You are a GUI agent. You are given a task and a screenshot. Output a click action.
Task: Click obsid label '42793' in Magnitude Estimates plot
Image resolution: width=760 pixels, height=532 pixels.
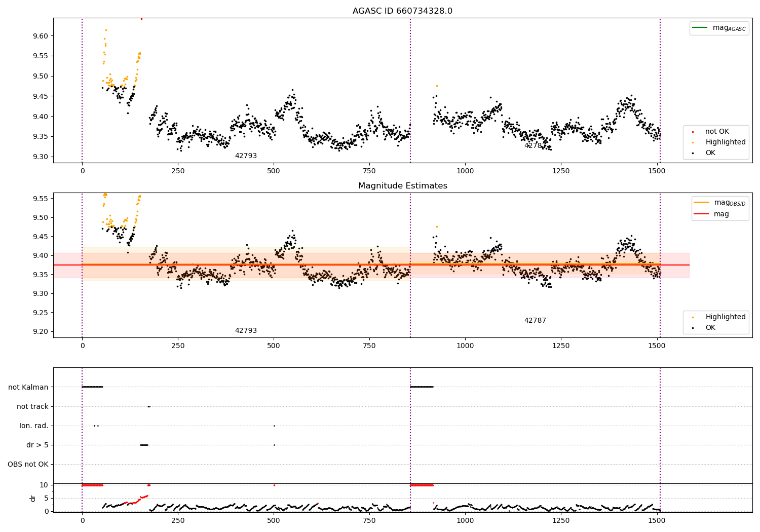pos(246,331)
